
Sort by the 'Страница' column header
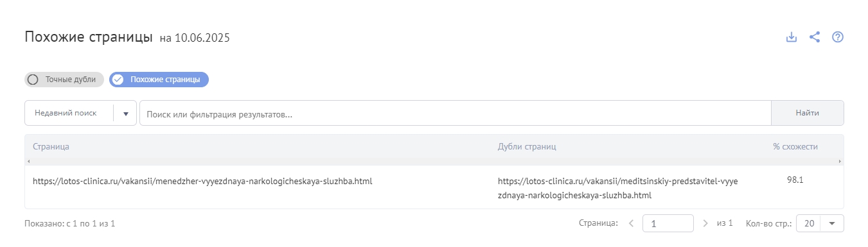pos(51,147)
